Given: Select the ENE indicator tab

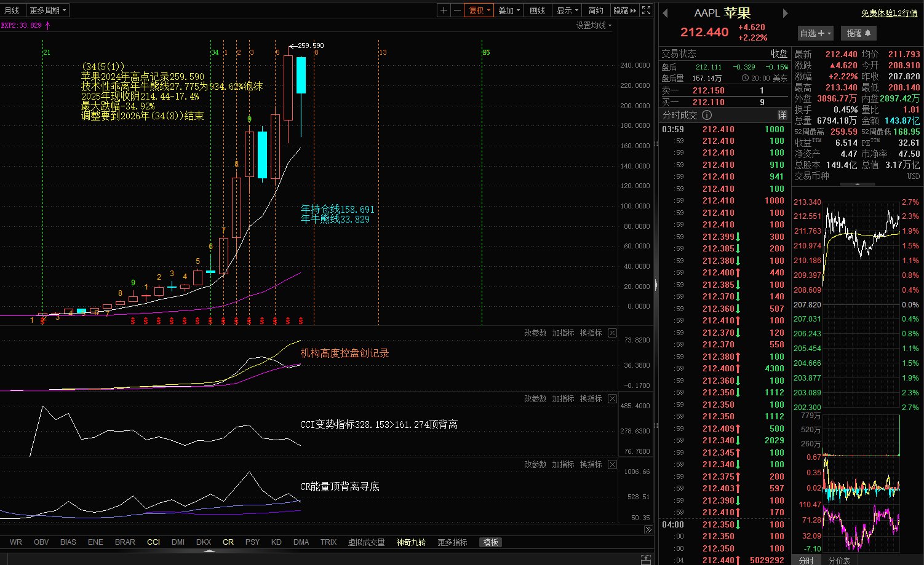Looking at the screenshot, I should [x=95, y=542].
